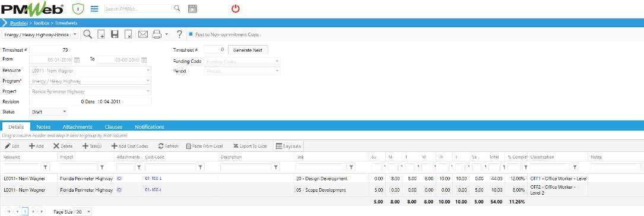Switch to the Clauses tab
This screenshot has width=644, height=216.
coord(113,127)
